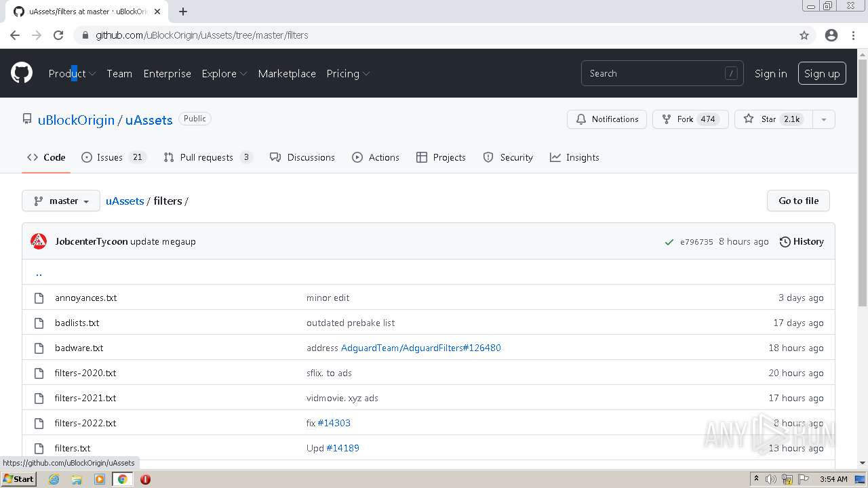Open AdguardTeam/AdguardFilters#126480 link
Viewport: 868px width, 488px height.
click(x=420, y=348)
